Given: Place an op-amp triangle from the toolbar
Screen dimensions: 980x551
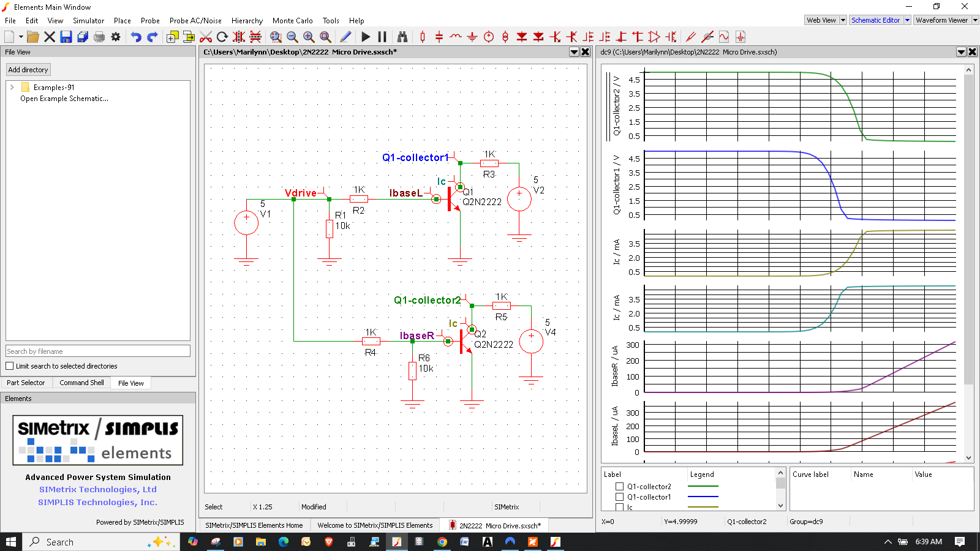Looking at the screenshot, I should (x=654, y=37).
